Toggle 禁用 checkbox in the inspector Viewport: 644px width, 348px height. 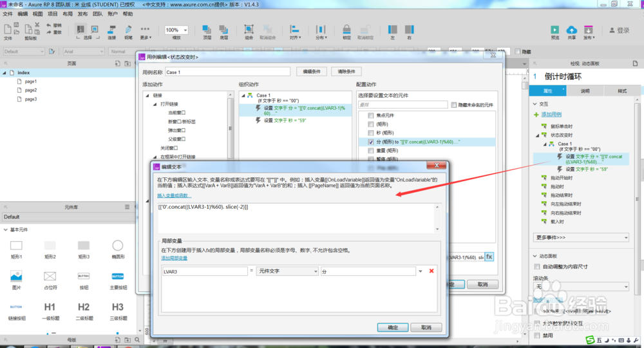pyautogui.click(x=537, y=335)
